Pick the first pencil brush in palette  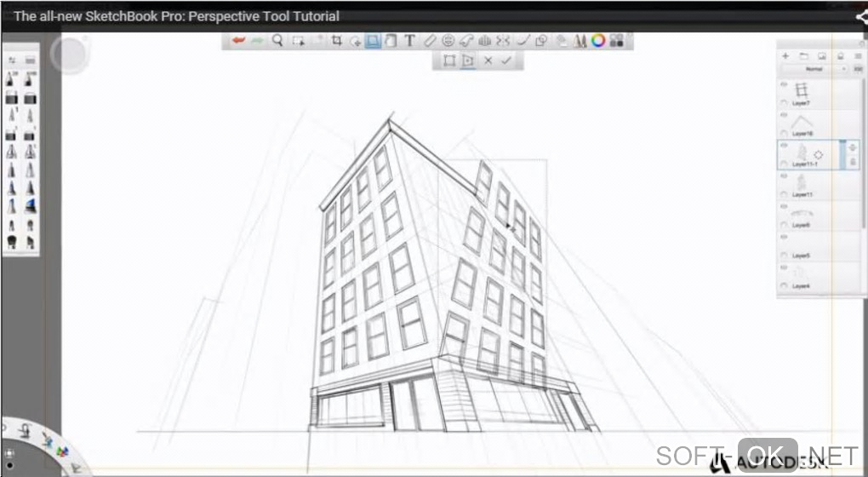tap(12, 78)
